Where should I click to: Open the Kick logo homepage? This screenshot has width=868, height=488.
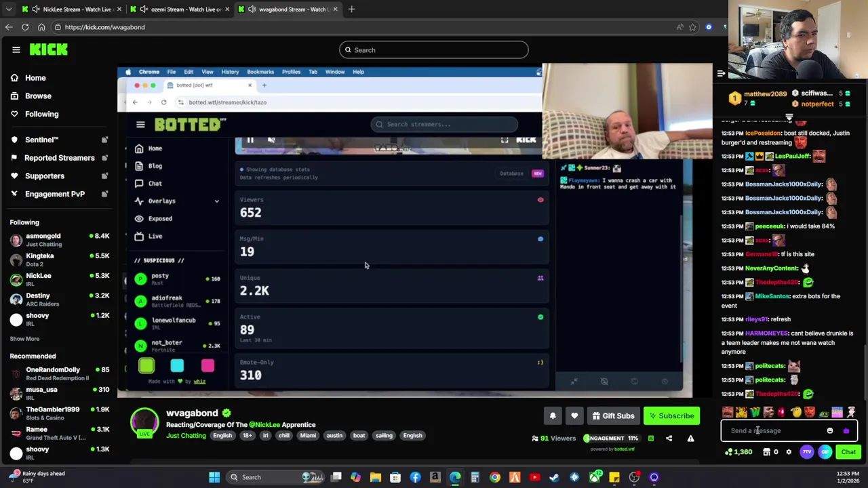49,49
